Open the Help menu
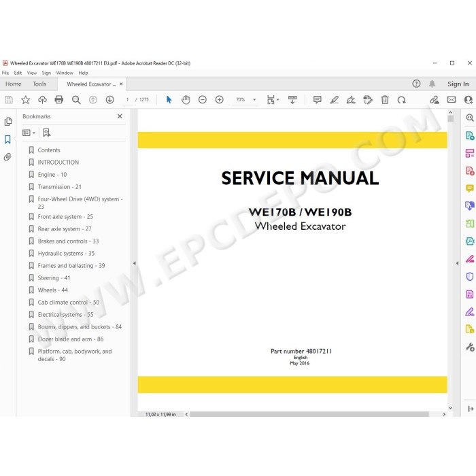The height and width of the screenshot is (476, 476). [83, 73]
